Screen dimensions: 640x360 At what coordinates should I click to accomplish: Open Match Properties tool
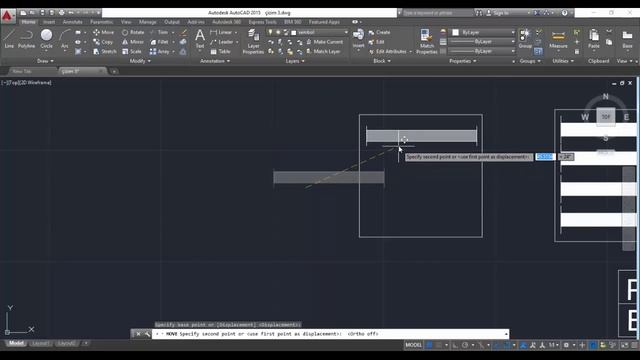pyautogui.click(x=427, y=42)
